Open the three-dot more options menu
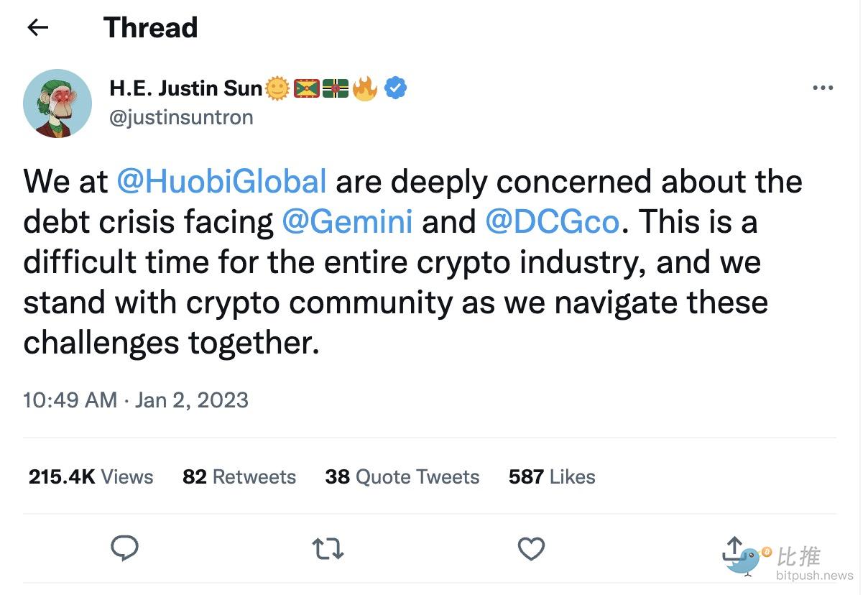This screenshot has height=595, width=868. point(823,88)
